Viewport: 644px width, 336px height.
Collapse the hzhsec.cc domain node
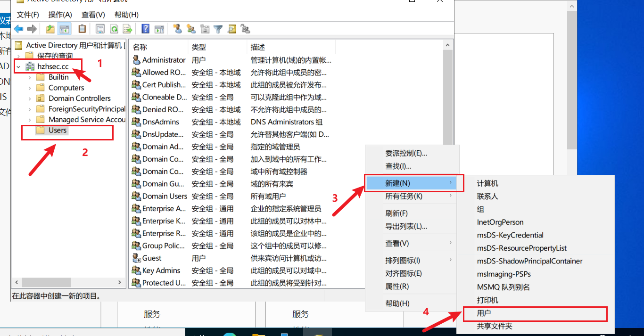(x=18, y=67)
